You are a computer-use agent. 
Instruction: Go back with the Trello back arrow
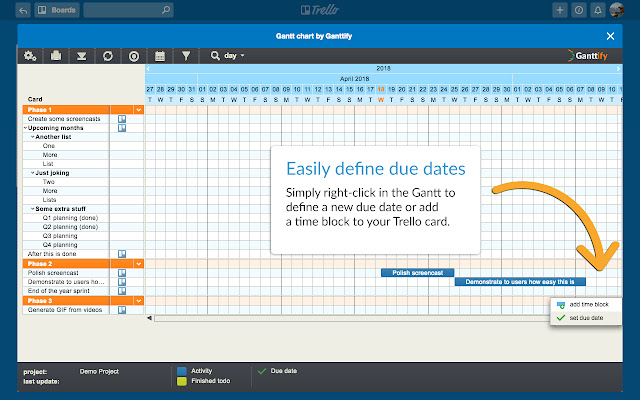tap(23, 10)
